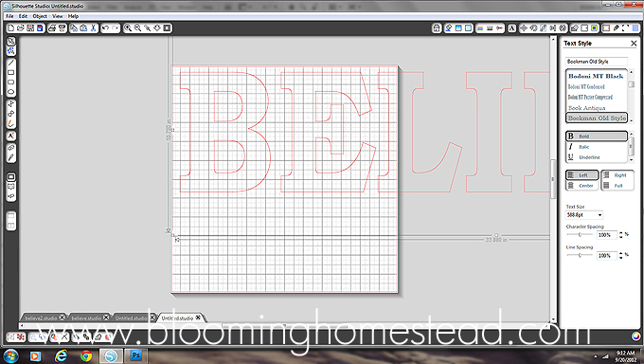
Task: Choose Bodoni MT Black font
Action: 596,76
